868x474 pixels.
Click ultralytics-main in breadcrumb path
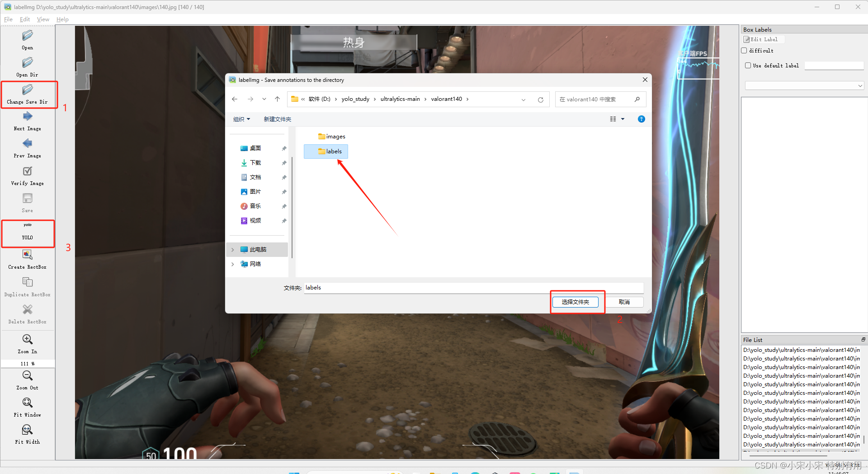click(400, 99)
